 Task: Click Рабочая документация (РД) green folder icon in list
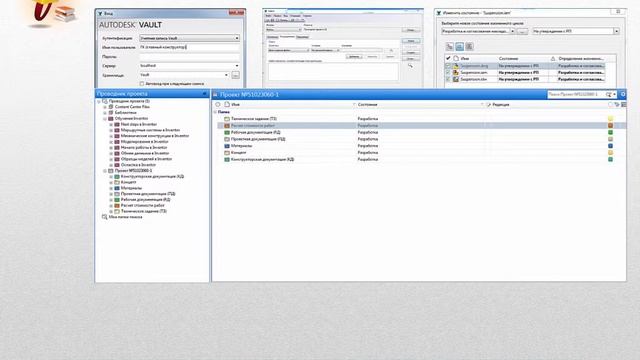[x=227, y=132]
